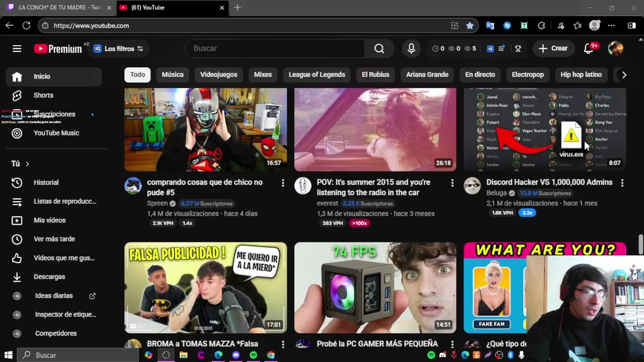The width and height of the screenshot is (644, 362).
Task: Select League of Legends chip
Action: pyautogui.click(x=317, y=74)
